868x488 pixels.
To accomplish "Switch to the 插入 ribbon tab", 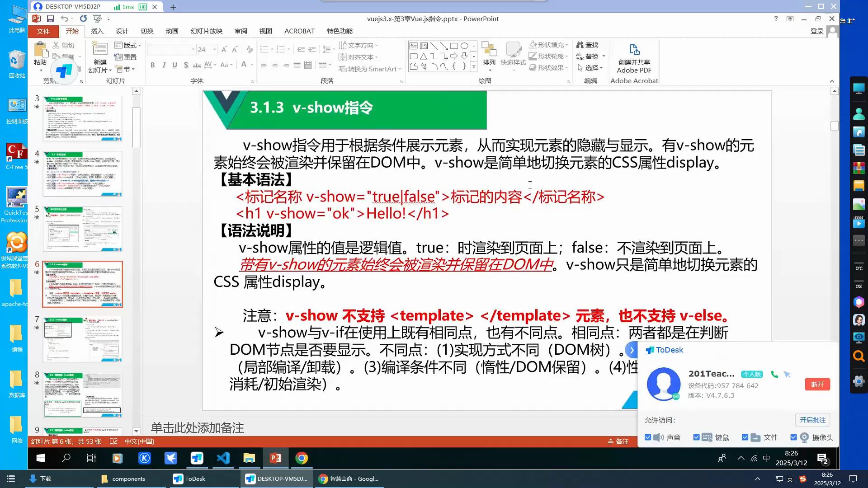I will pos(97,31).
